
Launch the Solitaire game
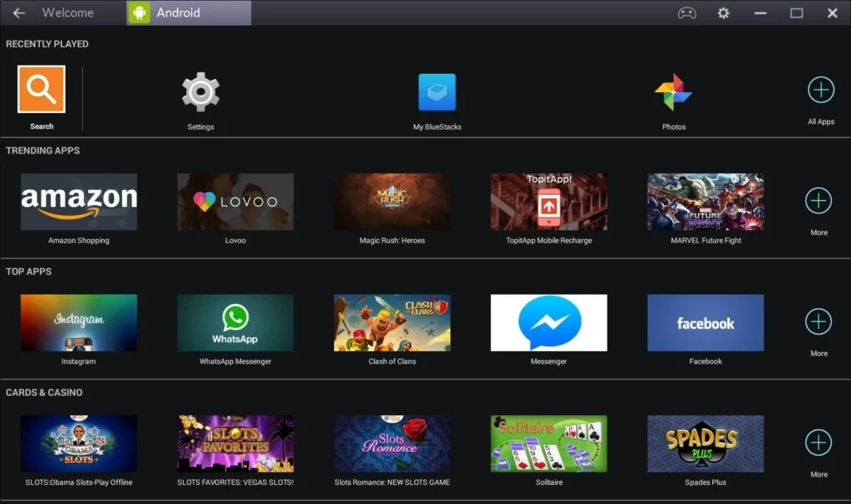click(x=548, y=443)
